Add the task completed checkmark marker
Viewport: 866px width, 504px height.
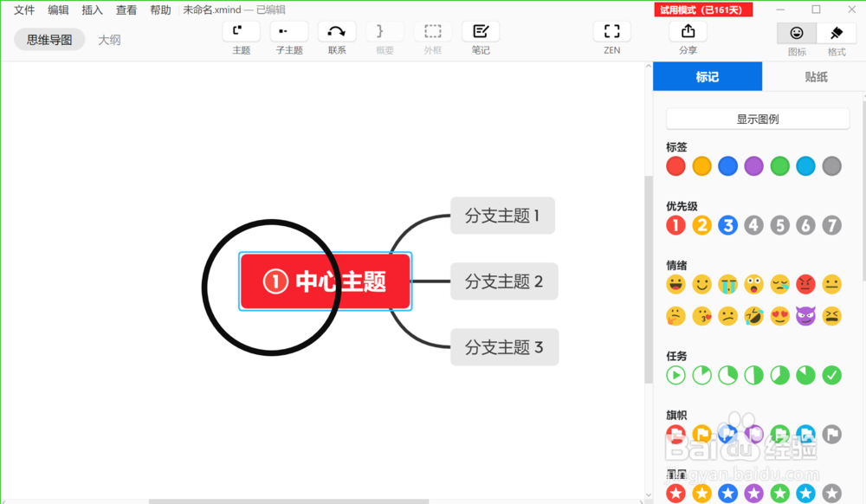click(x=831, y=375)
